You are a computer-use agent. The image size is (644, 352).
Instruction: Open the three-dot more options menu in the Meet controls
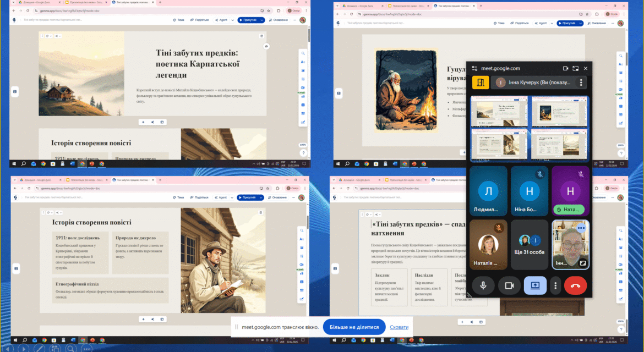tap(555, 285)
